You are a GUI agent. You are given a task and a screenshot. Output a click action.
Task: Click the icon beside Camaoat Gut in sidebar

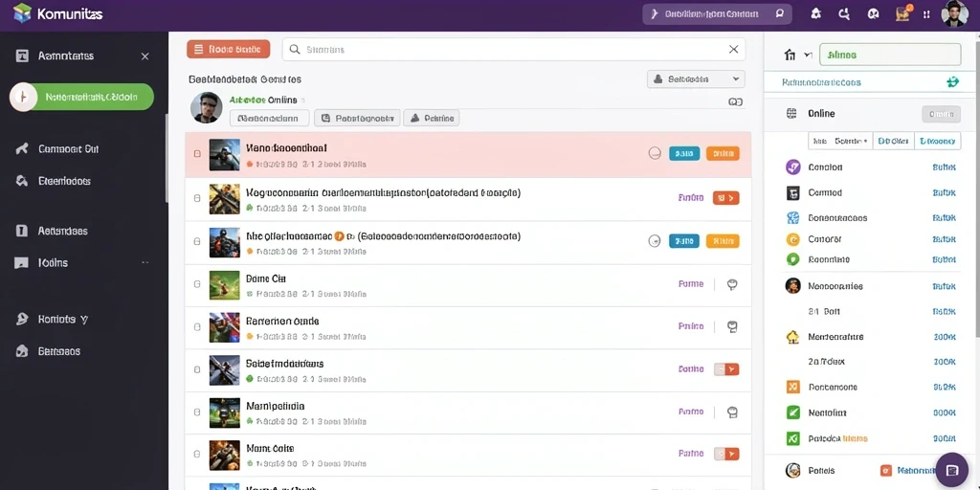coord(22,148)
